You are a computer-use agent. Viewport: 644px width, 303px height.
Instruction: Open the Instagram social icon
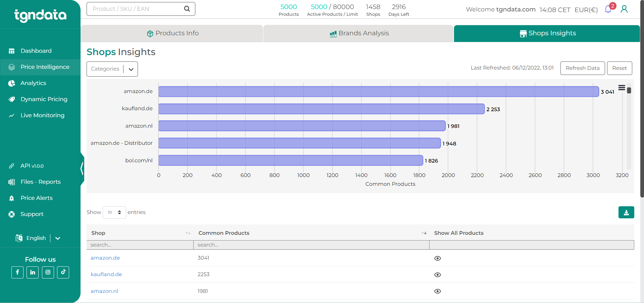pyautogui.click(x=48, y=272)
